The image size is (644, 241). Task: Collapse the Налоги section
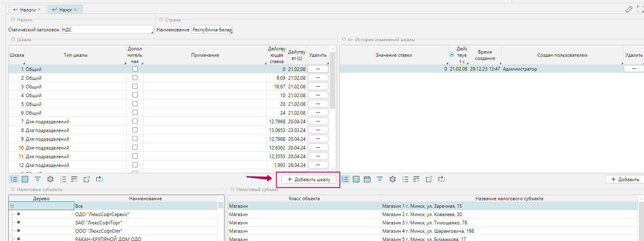click(x=13, y=19)
